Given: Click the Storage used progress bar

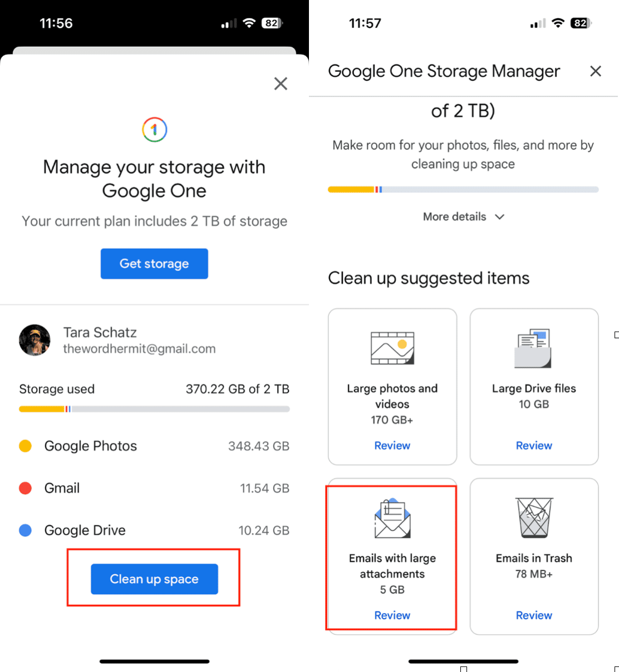Looking at the screenshot, I should [154, 409].
